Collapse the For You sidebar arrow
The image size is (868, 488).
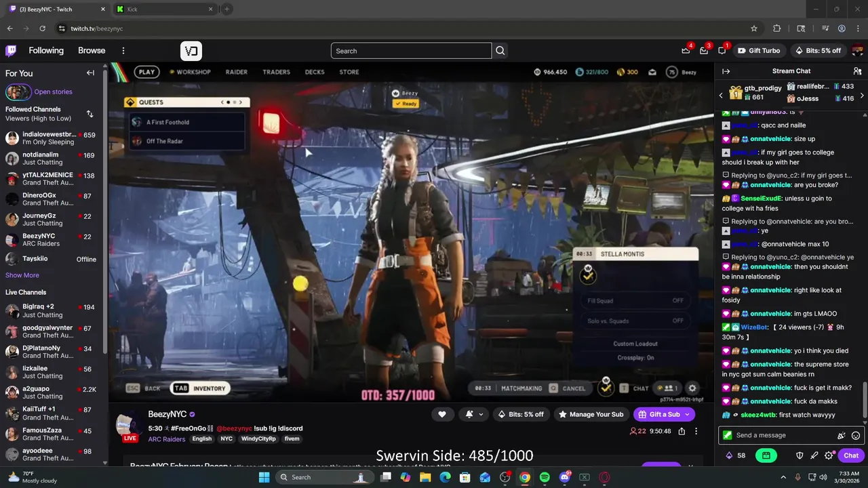pyautogui.click(x=90, y=73)
